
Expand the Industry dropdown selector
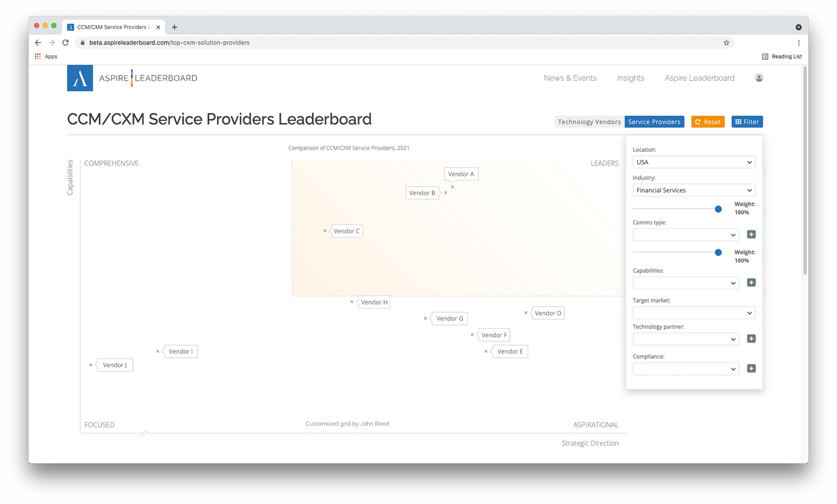(x=694, y=190)
